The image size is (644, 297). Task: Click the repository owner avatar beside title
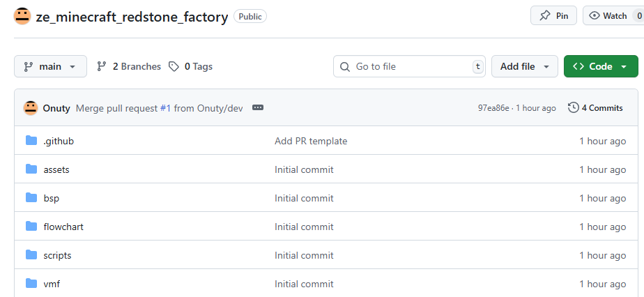(x=22, y=16)
